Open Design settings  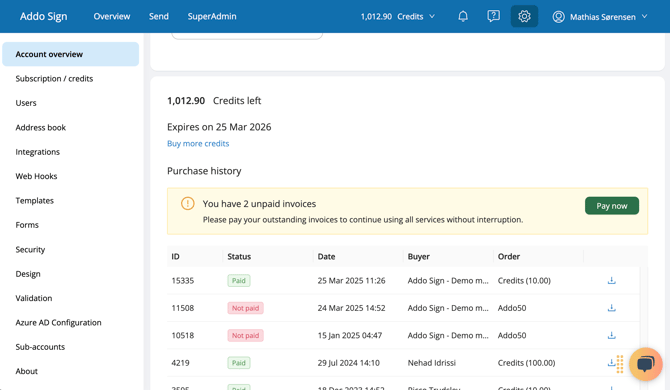coord(28,274)
